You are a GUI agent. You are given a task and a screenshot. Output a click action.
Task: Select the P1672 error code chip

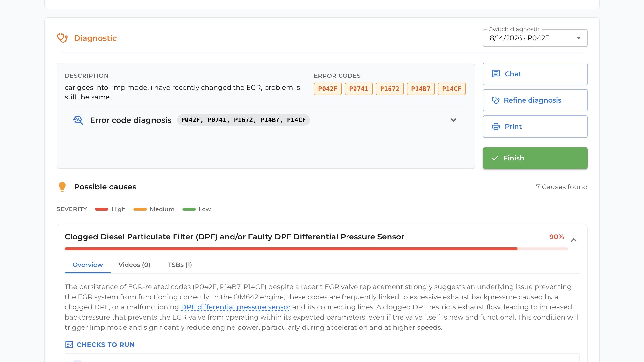pyautogui.click(x=389, y=89)
